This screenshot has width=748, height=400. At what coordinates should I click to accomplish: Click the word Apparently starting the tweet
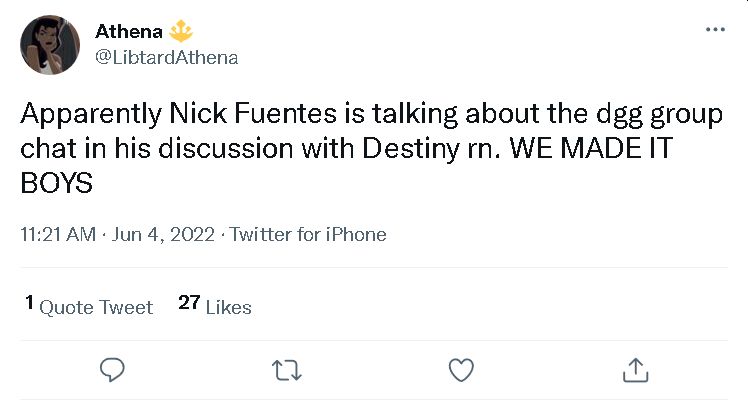coord(91,116)
